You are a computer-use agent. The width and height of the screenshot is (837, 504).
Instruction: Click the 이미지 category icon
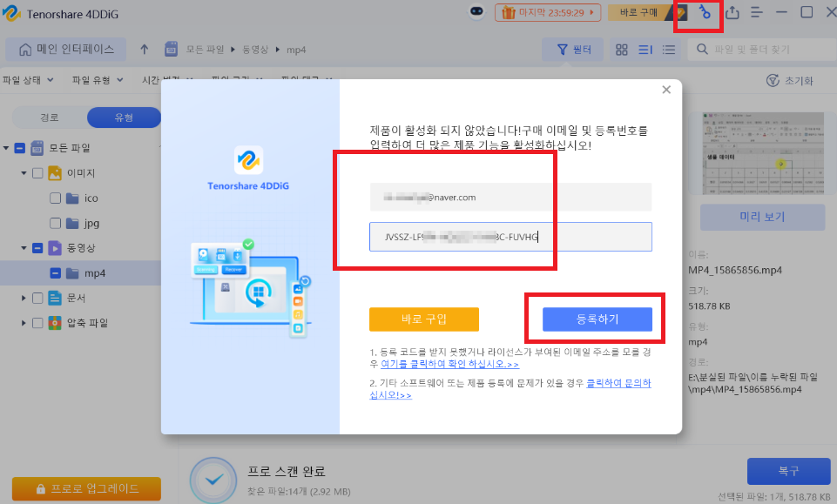[55, 173]
